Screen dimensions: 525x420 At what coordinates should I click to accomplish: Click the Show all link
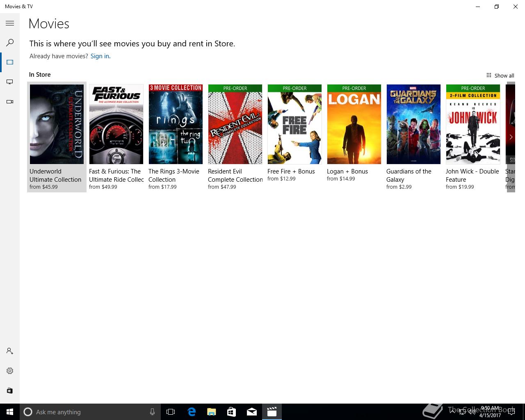pos(504,75)
